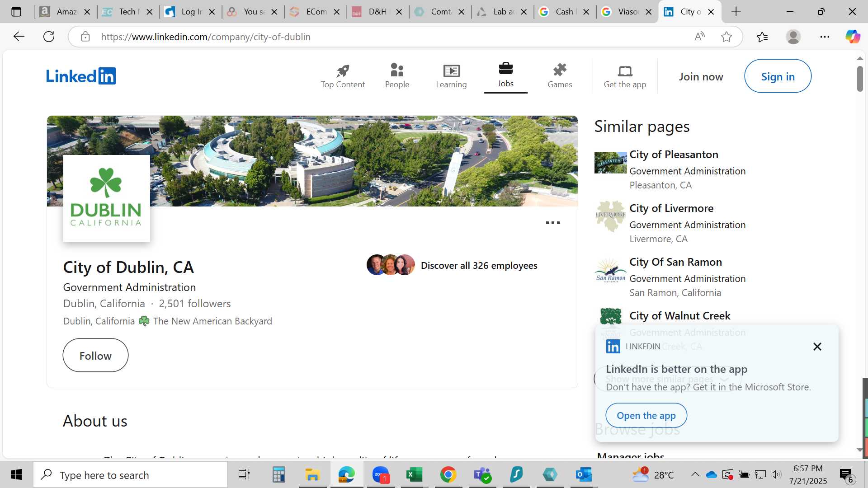The width and height of the screenshot is (868, 488).
Task: Click the San Ramon logo thumbnail
Action: (610, 270)
